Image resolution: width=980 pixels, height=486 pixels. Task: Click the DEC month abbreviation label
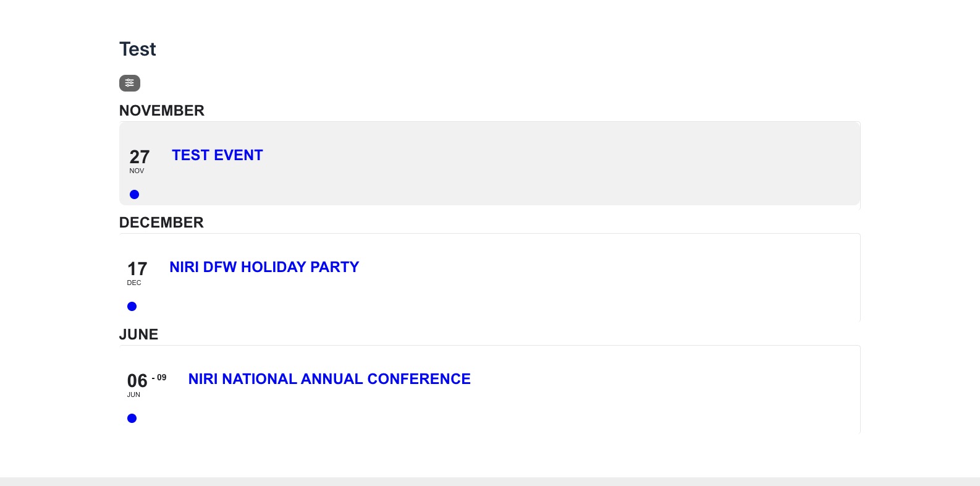tap(134, 283)
